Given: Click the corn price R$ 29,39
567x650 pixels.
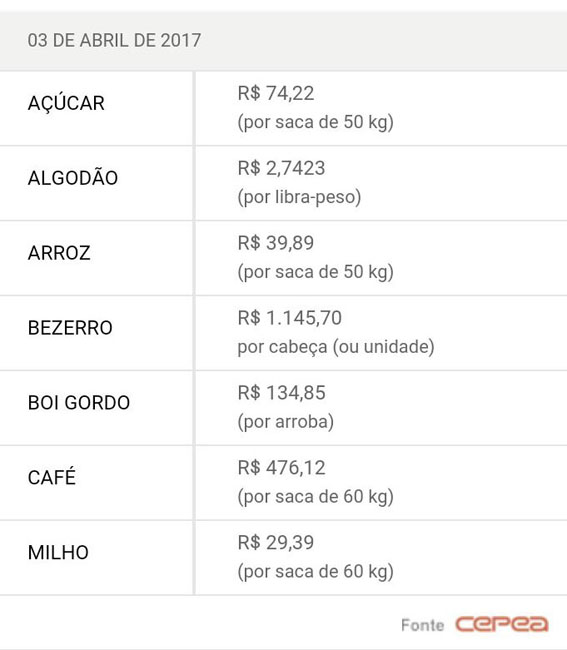Looking at the screenshot, I should 276,543.
